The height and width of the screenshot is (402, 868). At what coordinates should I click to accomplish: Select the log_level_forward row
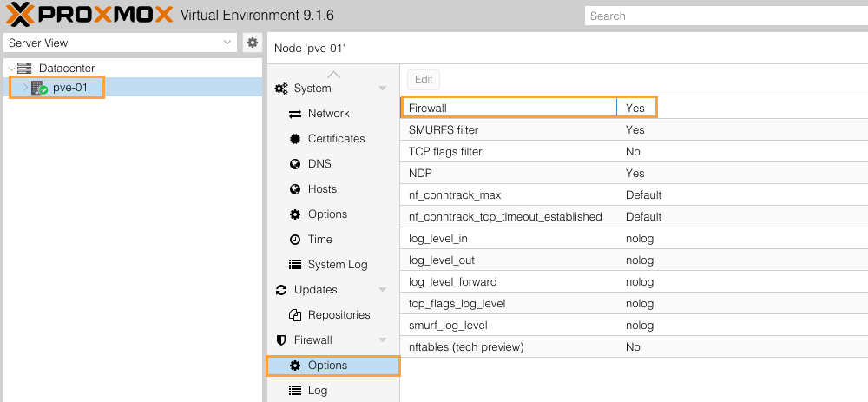(634, 282)
